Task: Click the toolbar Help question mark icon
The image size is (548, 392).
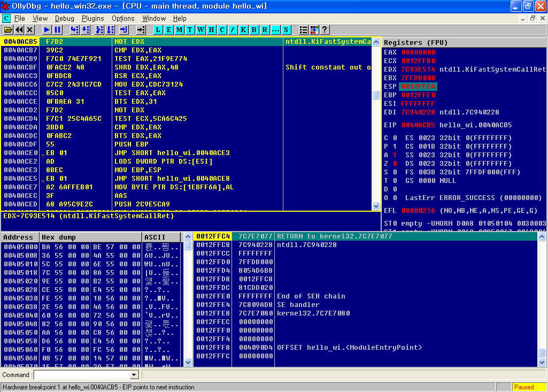Action: (x=325, y=30)
